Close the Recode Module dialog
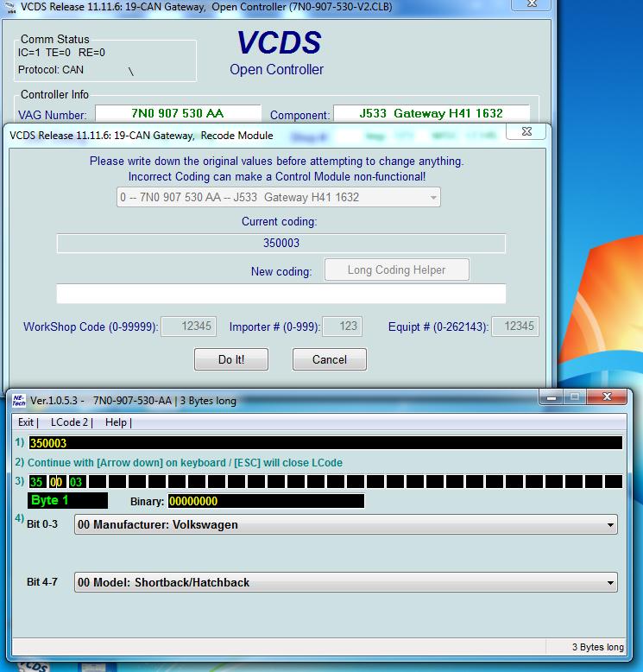The width and height of the screenshot is (643, 672). [526, 131]
